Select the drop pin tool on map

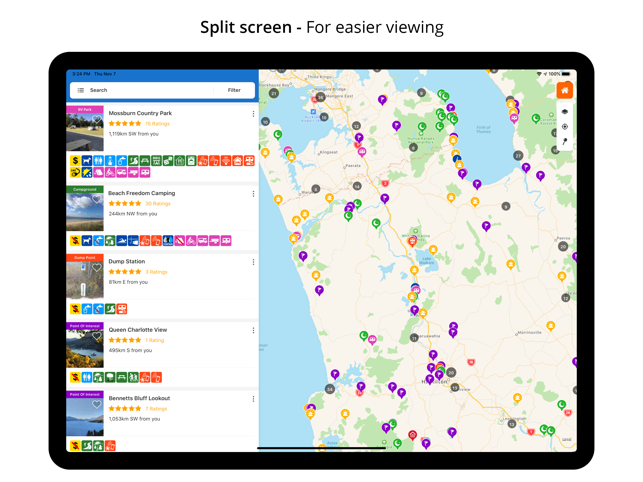tap(564, 142)
